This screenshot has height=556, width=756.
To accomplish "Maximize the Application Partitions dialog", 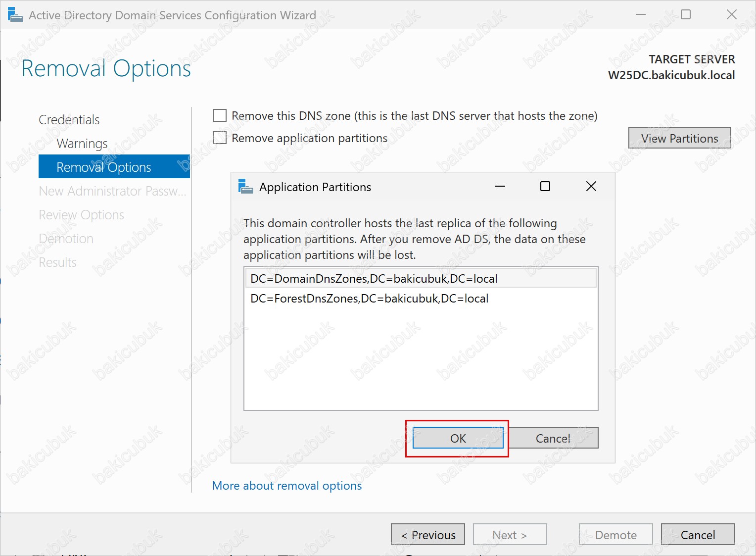I will [545, 186].
